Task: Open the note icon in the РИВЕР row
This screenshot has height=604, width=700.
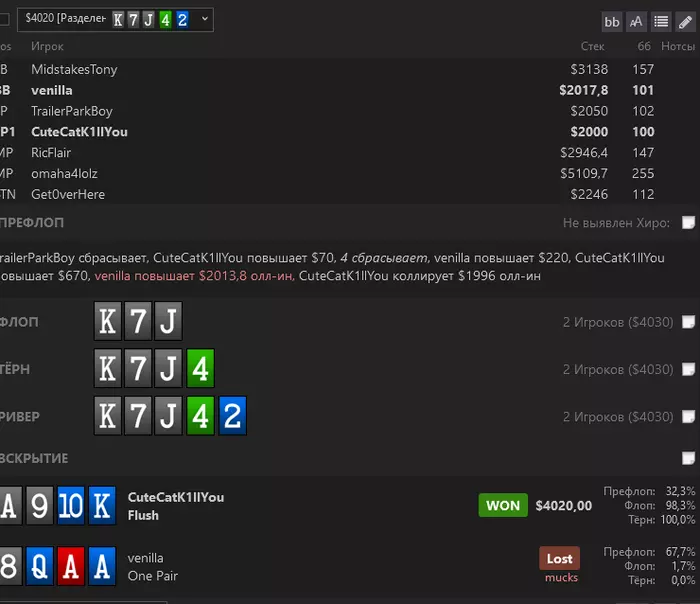Action: pos(688,417)
